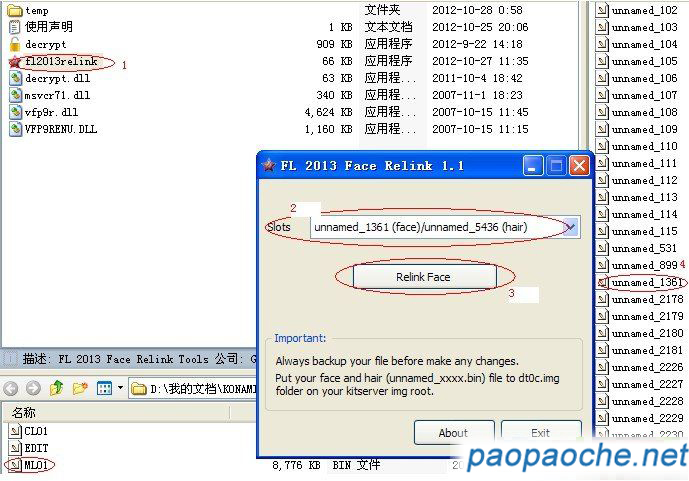Select the unnamed_2226 file name
This screenshot has height=481, width=689.
pos(648,367)
